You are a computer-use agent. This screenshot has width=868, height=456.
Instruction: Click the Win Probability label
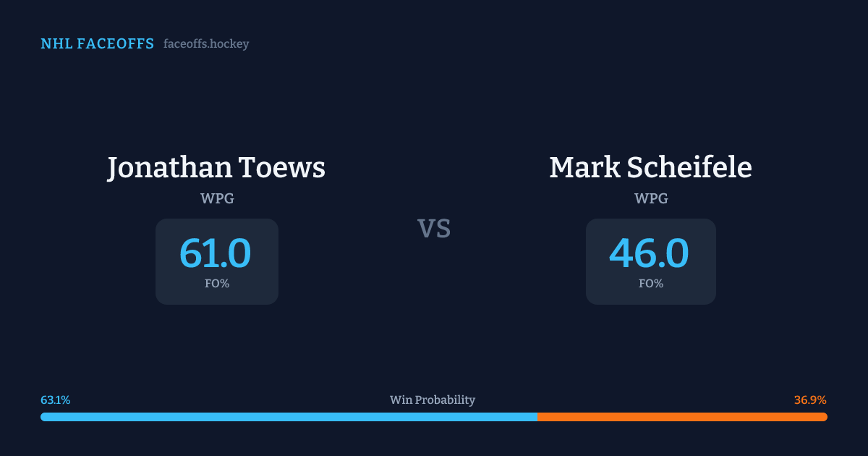(433, 400)
